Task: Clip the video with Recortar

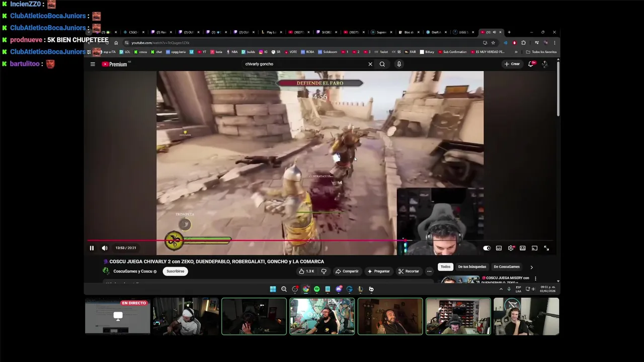Action: pyautogui.click(x=409, y=271)
